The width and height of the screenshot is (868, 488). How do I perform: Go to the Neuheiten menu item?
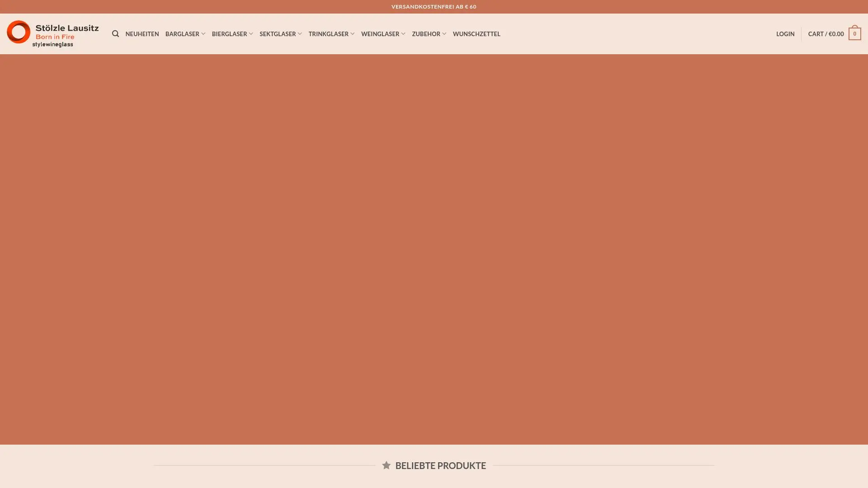(x=142, y=34)
